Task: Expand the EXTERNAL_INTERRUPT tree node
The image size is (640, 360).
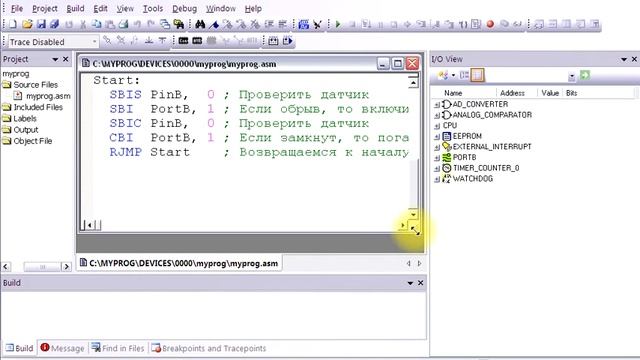Action: (x=437, y=147)
